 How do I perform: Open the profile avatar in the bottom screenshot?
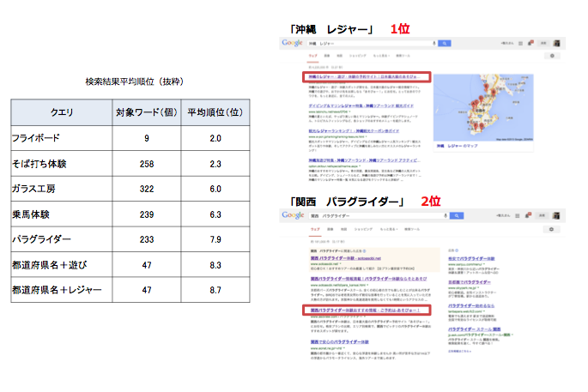pos(556,216)
